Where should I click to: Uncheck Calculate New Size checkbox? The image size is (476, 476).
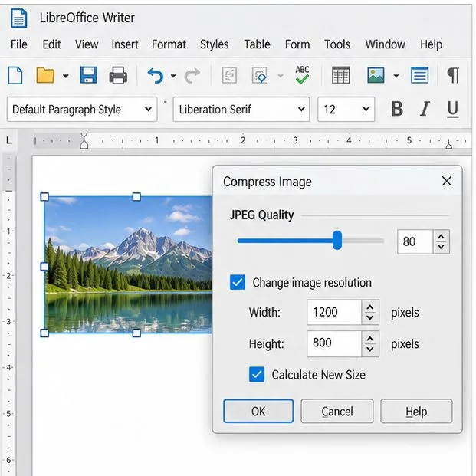click(x=257, y=374)
